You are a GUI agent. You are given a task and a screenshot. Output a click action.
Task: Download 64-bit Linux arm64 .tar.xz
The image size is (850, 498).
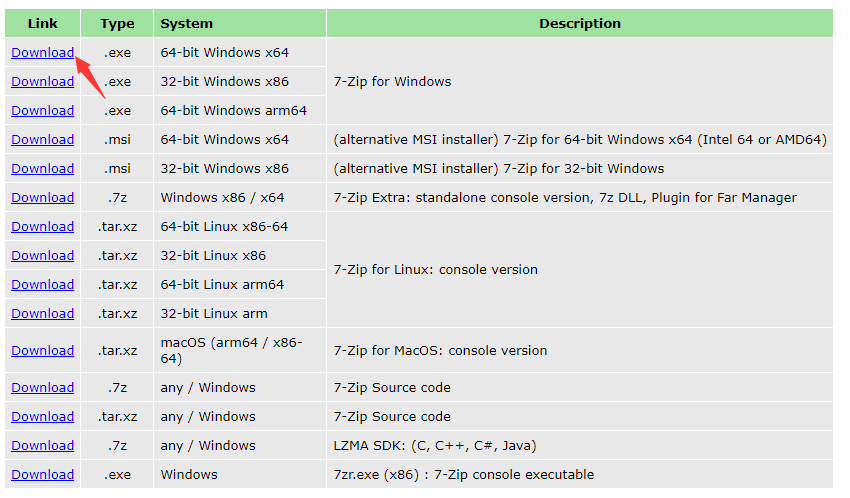click(42, 285)
